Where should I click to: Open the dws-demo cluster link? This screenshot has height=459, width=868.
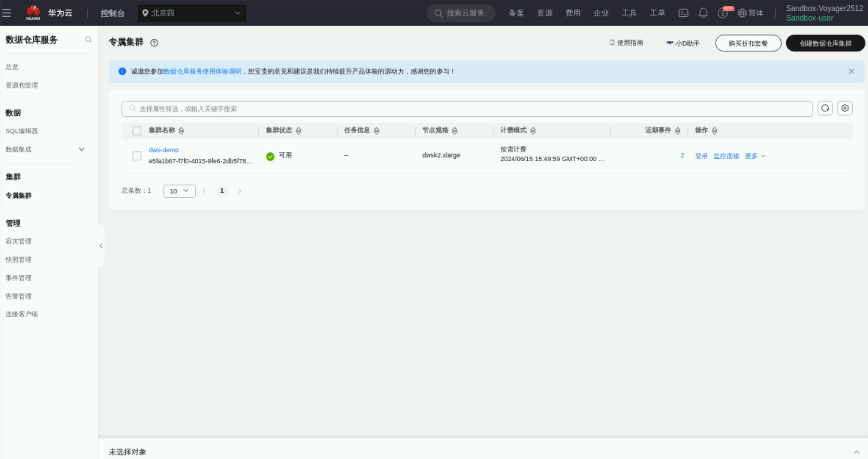pyautogui.click(x=164, y=150)
